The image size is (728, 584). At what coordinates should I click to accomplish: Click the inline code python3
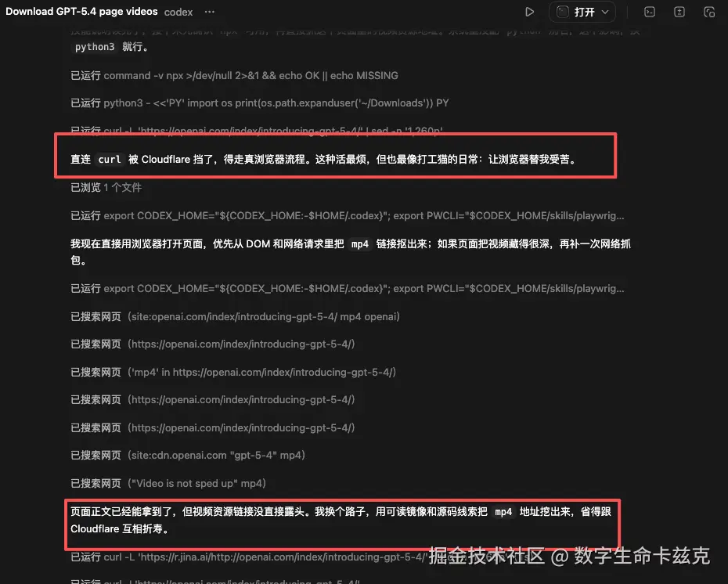95,47
